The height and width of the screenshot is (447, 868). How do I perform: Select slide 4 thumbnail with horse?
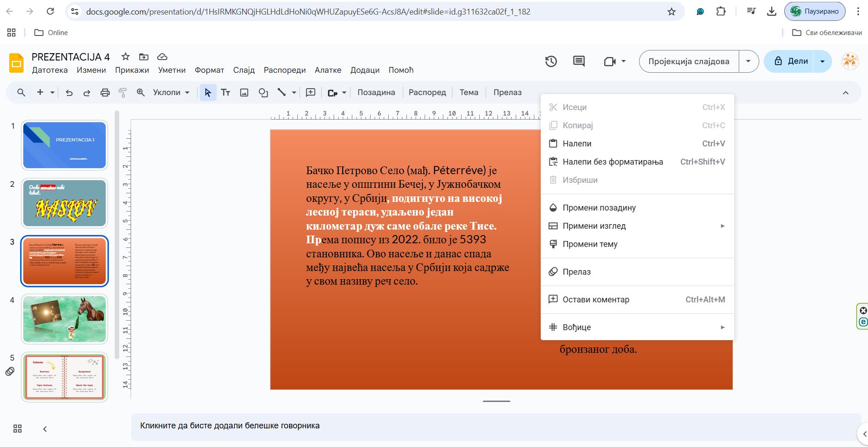[65, 319]
